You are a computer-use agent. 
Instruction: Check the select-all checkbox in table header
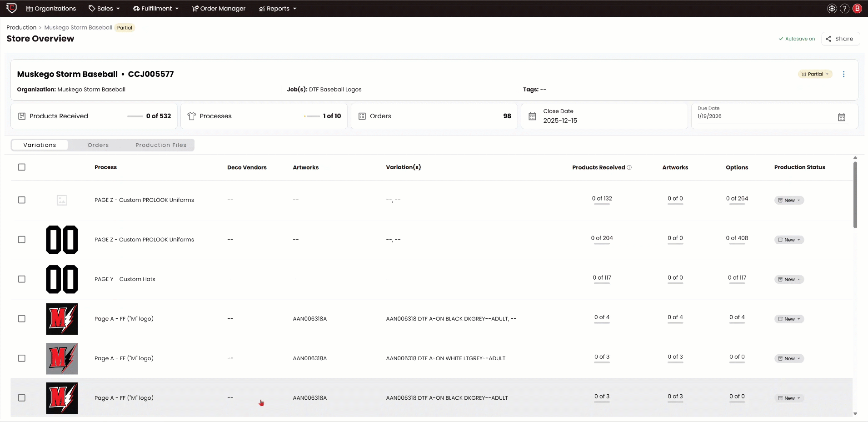pyautogui.click(x=22, y=167)
